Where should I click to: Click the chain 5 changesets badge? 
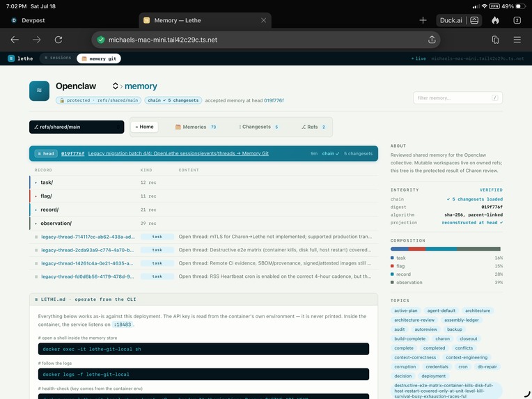[x=173, y=100]
